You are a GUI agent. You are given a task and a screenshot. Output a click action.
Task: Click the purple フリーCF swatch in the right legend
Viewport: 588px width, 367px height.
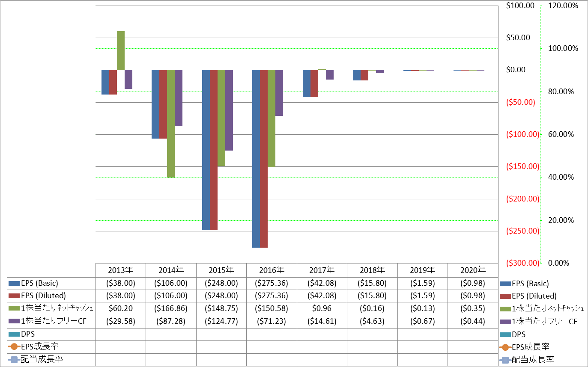[x=505, y=322]
